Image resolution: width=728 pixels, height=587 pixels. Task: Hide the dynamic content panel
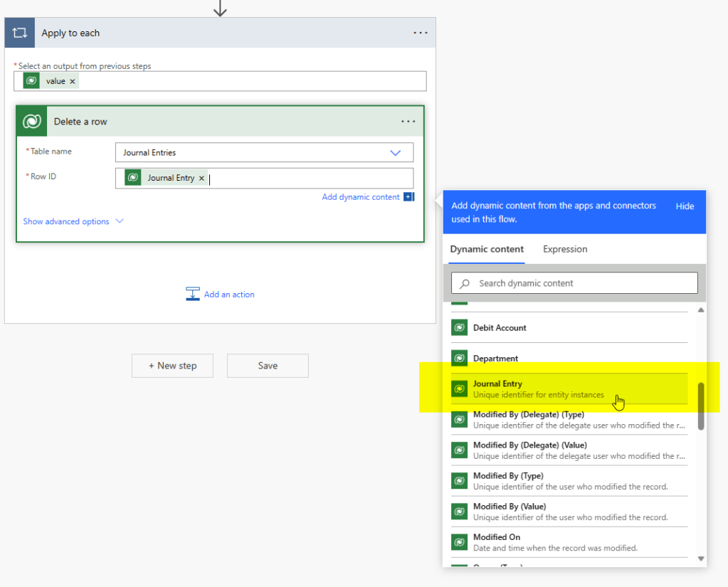tap(685, 206)
